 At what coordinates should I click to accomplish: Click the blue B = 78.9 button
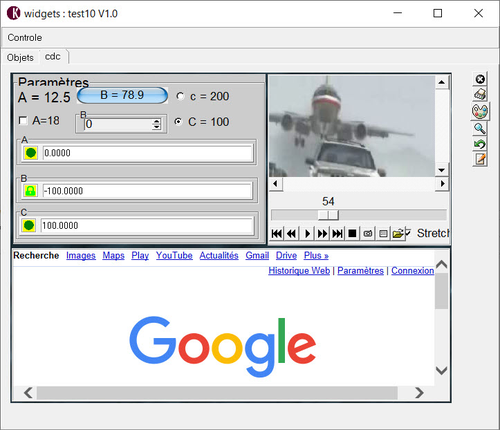pyautogui.click(x=122, y=96)
